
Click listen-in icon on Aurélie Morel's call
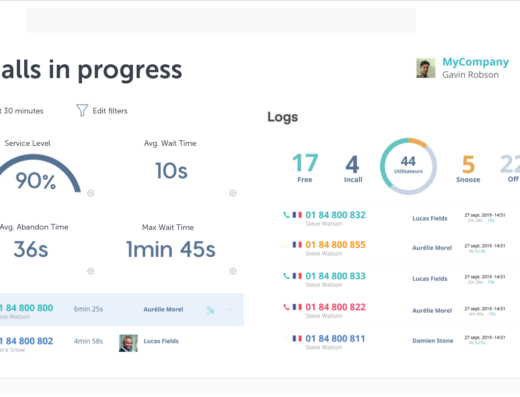210,310
